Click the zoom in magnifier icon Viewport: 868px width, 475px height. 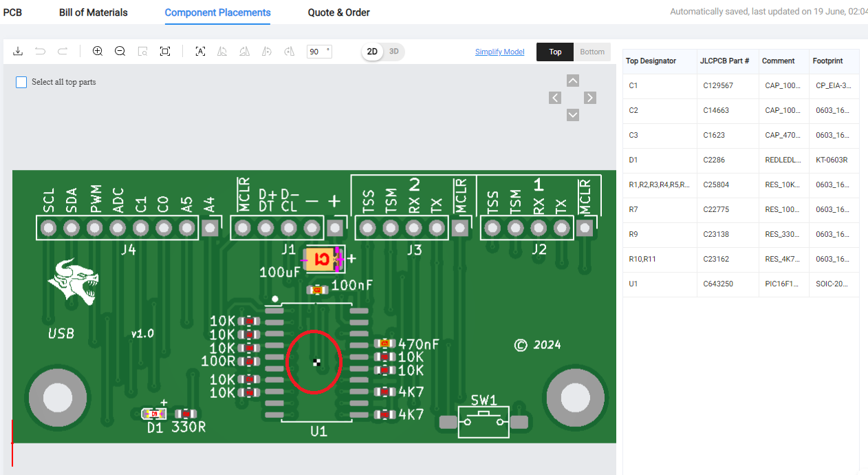click(x=98, y=52)
